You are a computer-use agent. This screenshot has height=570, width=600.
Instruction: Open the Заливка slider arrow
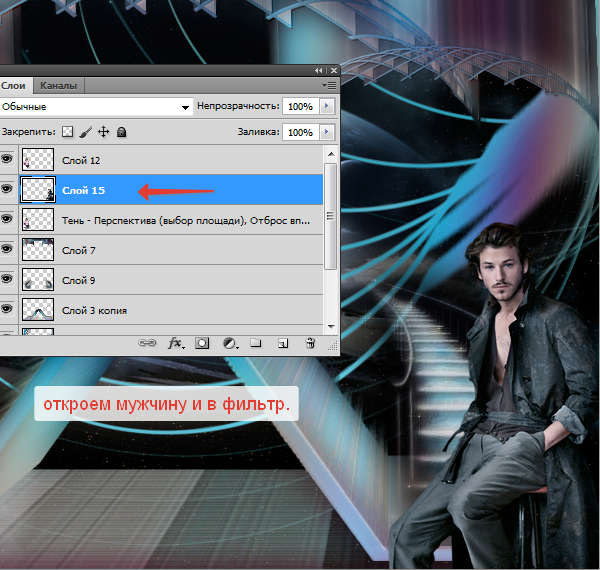[x=326, y=132]
